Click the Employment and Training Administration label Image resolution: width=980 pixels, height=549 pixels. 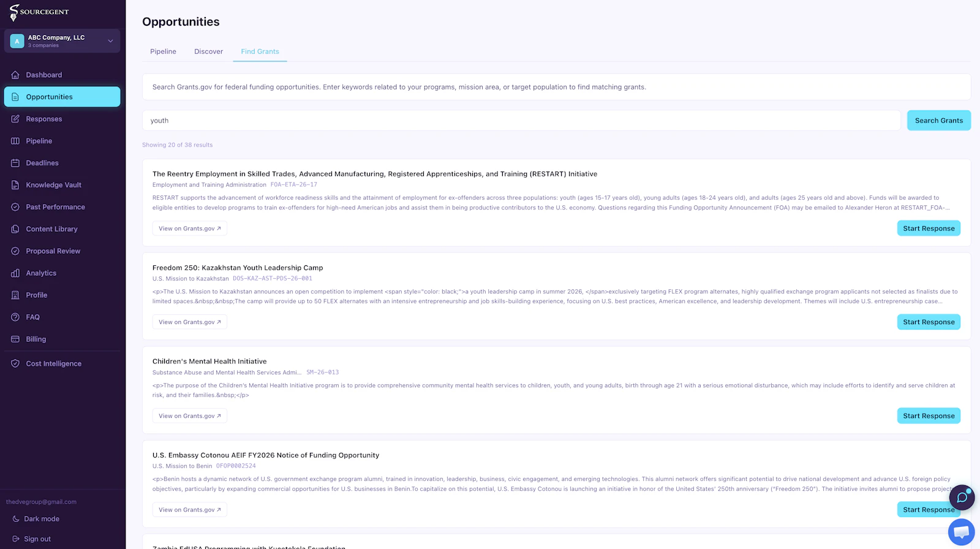(209, 184)
